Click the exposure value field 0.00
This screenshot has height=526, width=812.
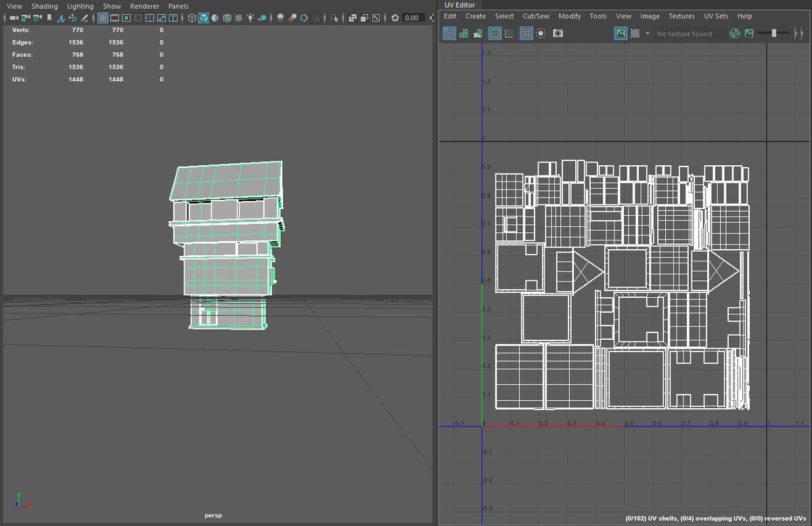413,18
